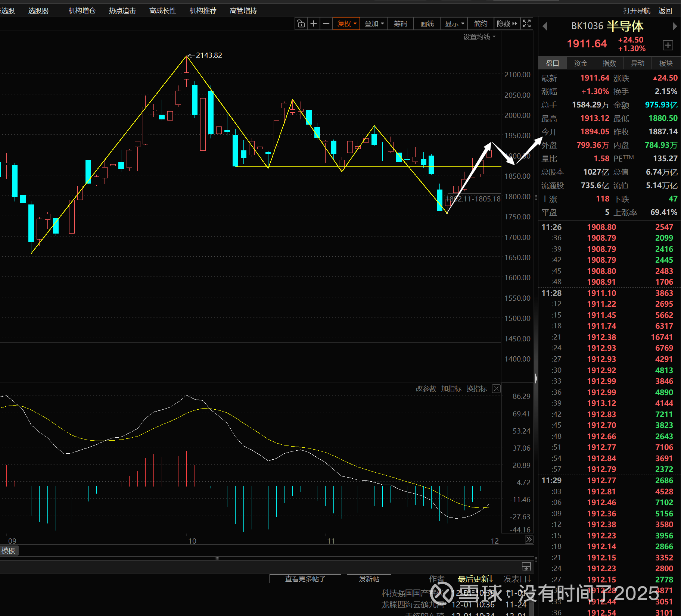Screen dimensions: 681x616
Task: Click 返回 to go back
Action: 665,11
